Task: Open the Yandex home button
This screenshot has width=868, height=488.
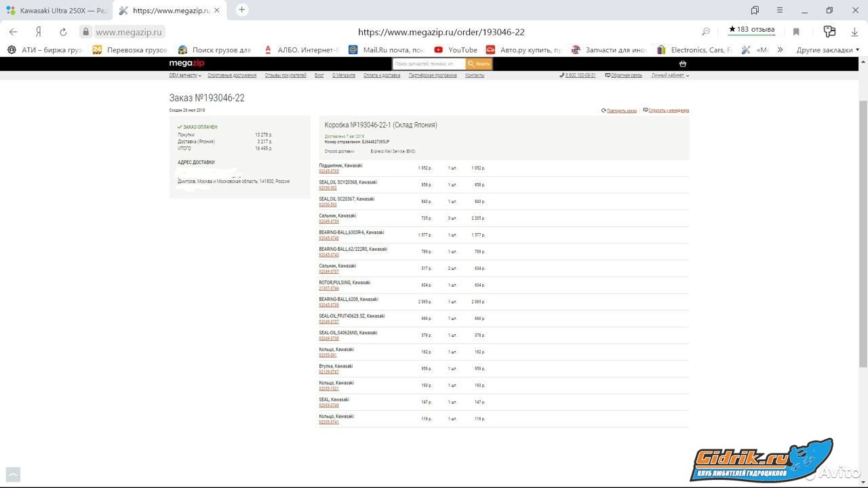Action: 39,32
